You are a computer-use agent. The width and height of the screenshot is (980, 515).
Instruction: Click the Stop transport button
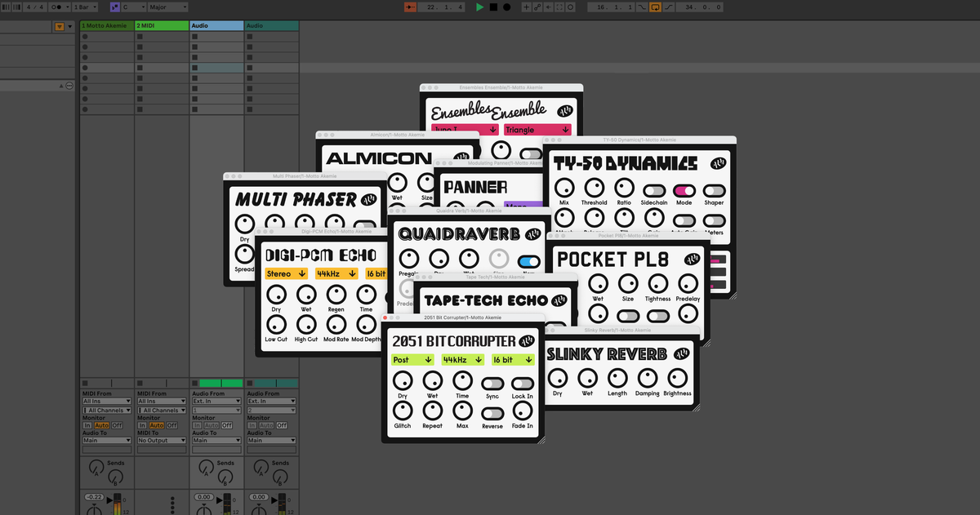coord(493,7)
